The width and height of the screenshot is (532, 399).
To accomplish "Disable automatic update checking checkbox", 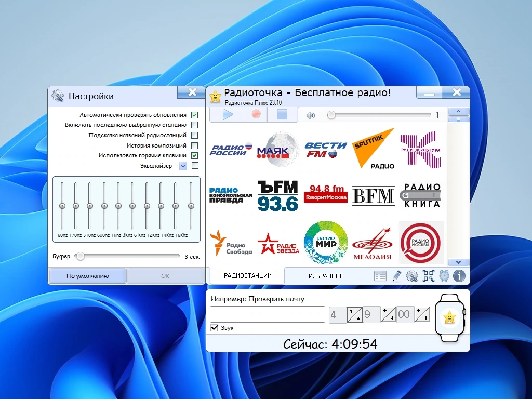I will [195, 115].
